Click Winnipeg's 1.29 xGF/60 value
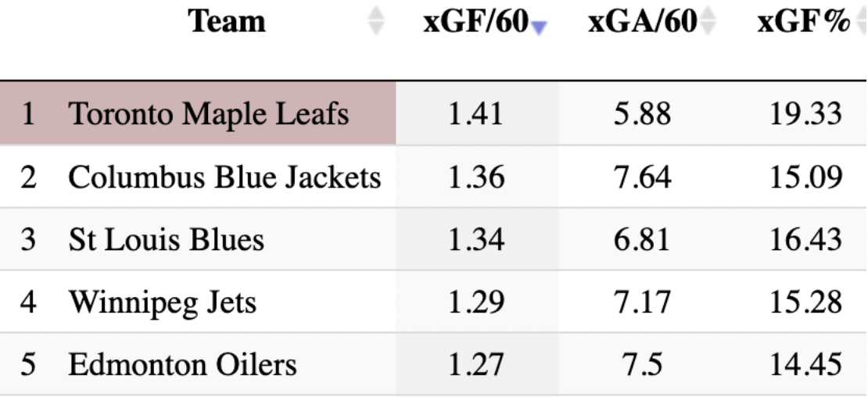 (475, 302)
